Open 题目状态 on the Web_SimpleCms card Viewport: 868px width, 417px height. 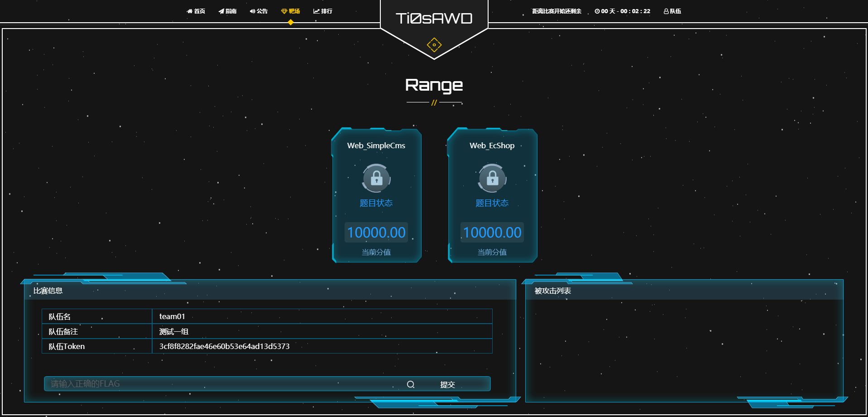(376, 203)
